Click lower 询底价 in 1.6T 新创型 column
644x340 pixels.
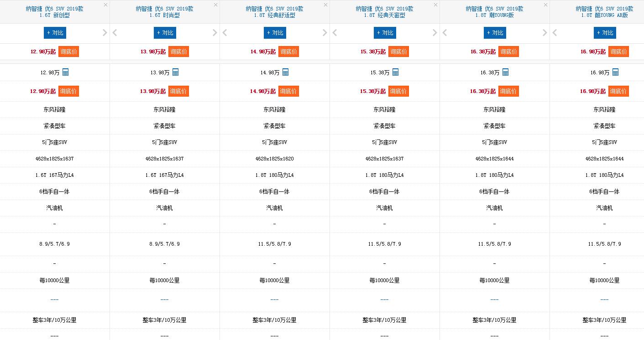coord(68,91)
